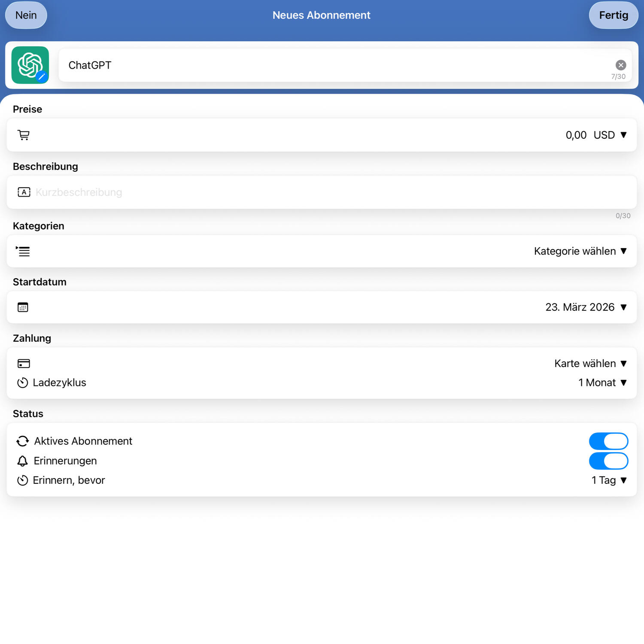Screen dimensions: 644x644
Task: Clear the subscription name with the X icon
Action: click(x=620, y=65)
